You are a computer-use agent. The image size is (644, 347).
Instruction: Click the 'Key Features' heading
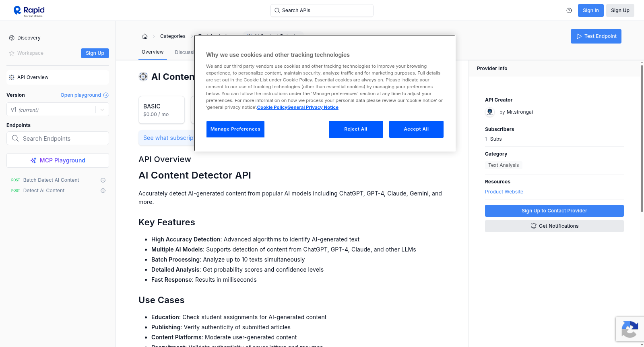point(167,222)
